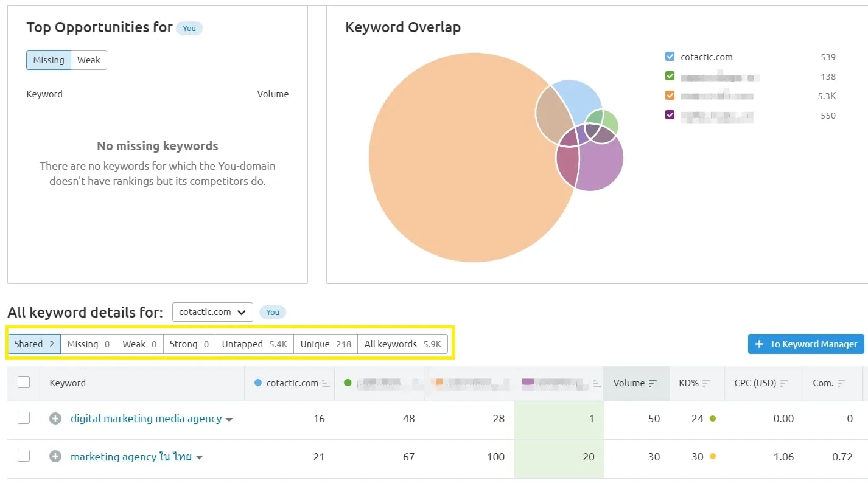The width and height of the screenshot is (868, 483).
Task: Sort by CPC (USD) column icon
Action: click(784, 383)
